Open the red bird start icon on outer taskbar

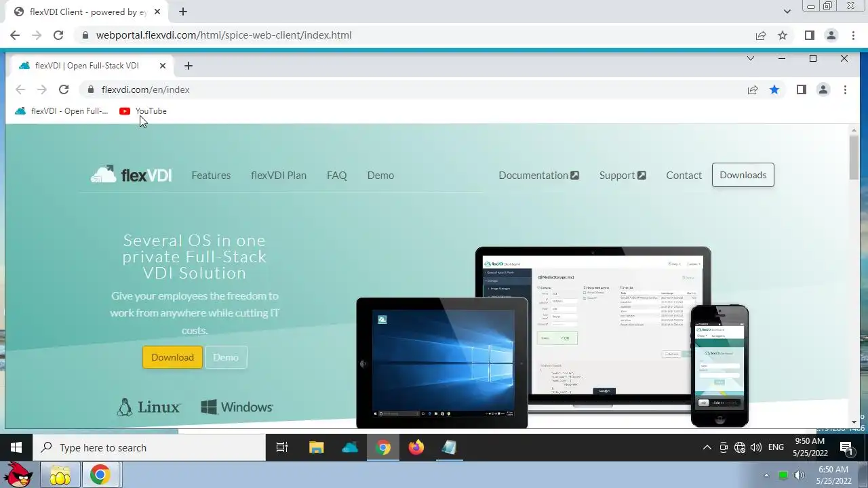19,475
